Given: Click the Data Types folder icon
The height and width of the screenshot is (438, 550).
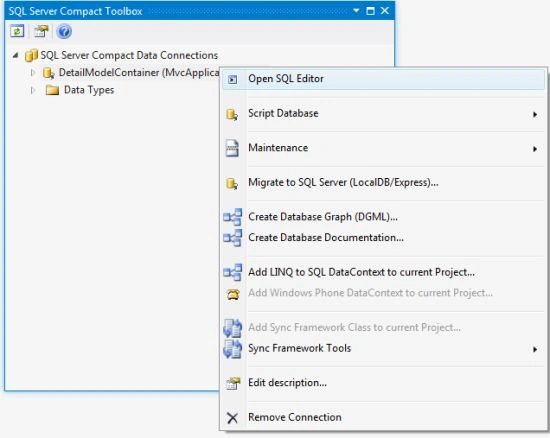Looking at the screenshot, I should pyautogui.click(x=52, y=90).
